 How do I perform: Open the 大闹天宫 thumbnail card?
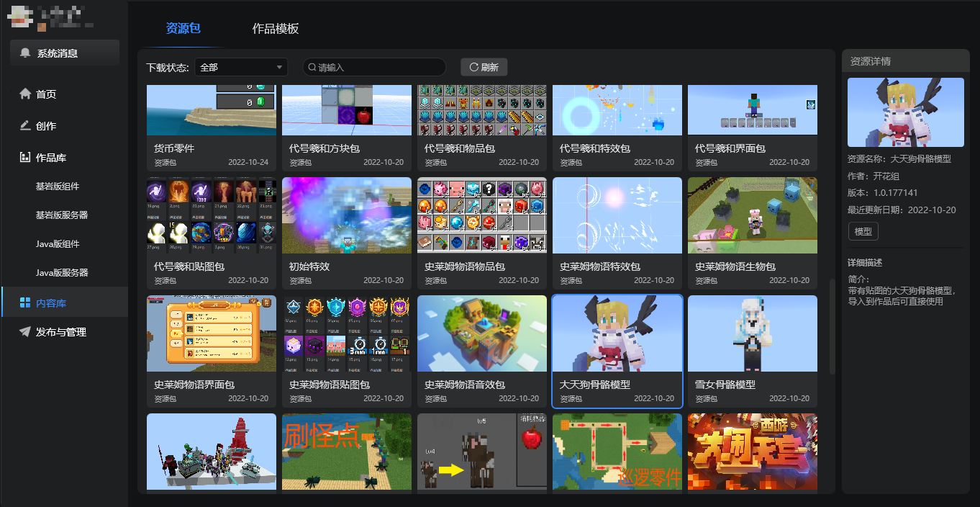[x=753, y=452]
